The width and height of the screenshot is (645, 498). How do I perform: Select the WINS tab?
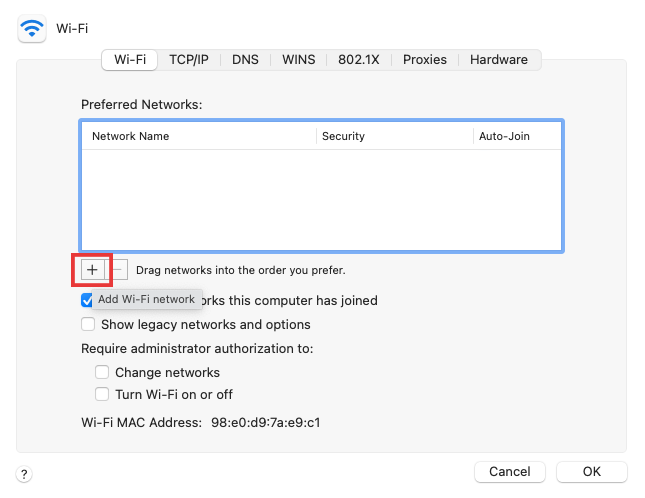coord(298,60)
